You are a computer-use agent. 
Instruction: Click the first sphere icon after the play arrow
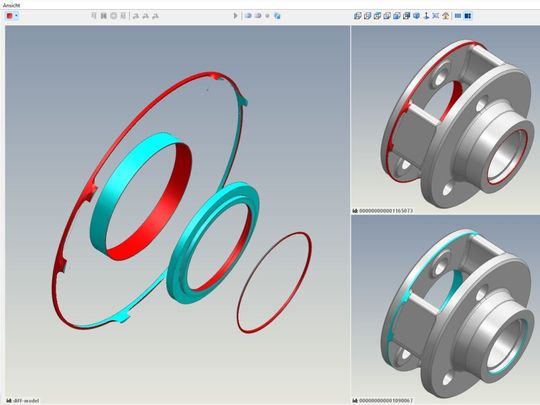click(248, 16)
